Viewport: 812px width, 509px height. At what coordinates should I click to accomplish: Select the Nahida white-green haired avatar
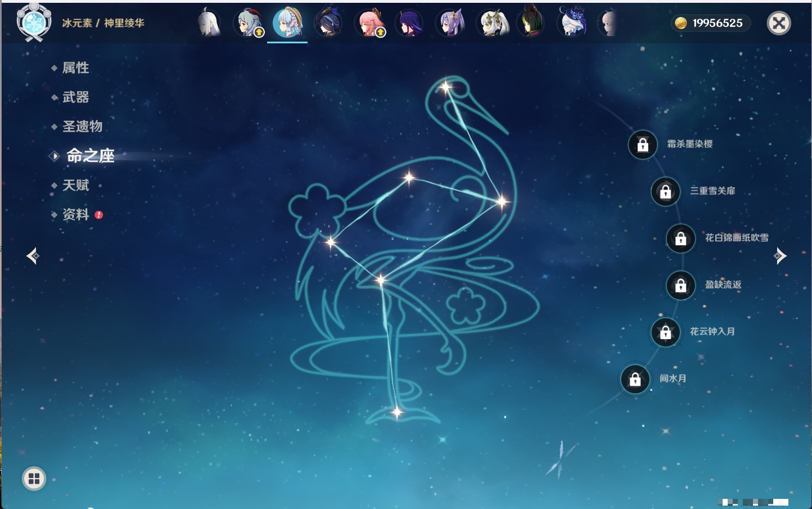click(493, 23)
